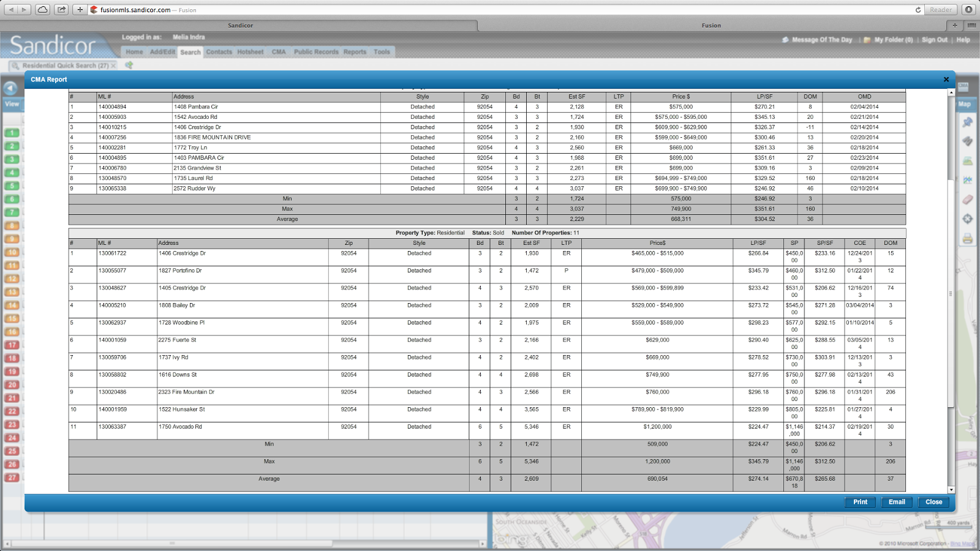Click the plus bookmark button beside address bar
980x551 pixels.
tap(80, 10)
